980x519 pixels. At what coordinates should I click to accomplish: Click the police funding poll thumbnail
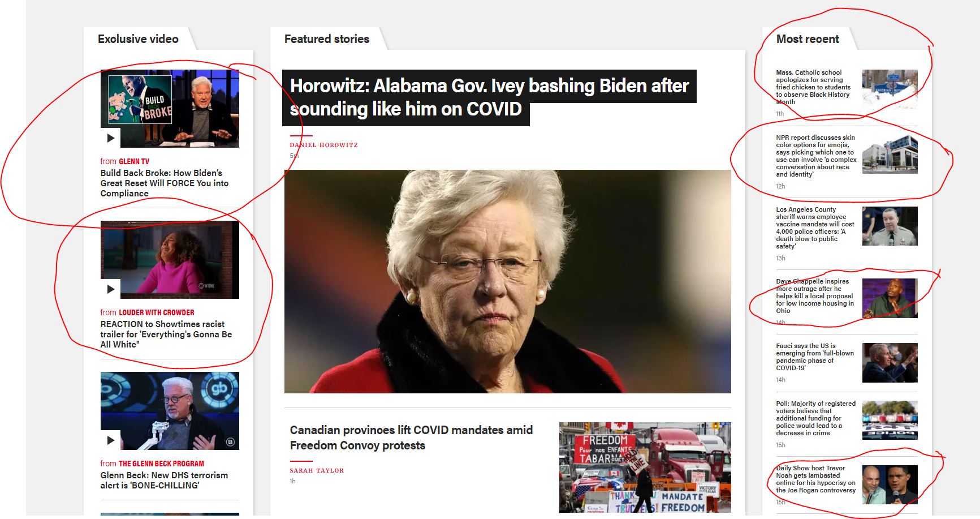click(x=890, y=421)
